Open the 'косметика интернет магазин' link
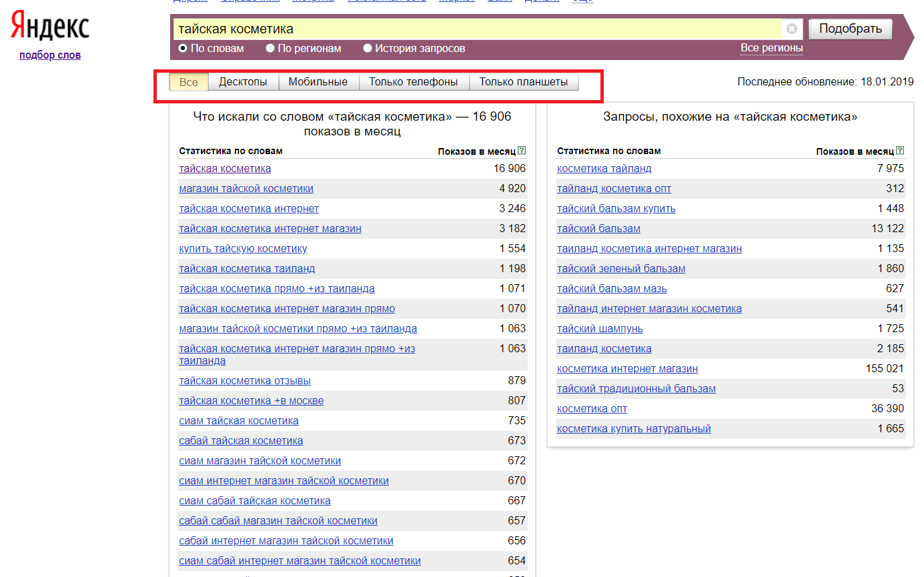 [x=627, y=369]
